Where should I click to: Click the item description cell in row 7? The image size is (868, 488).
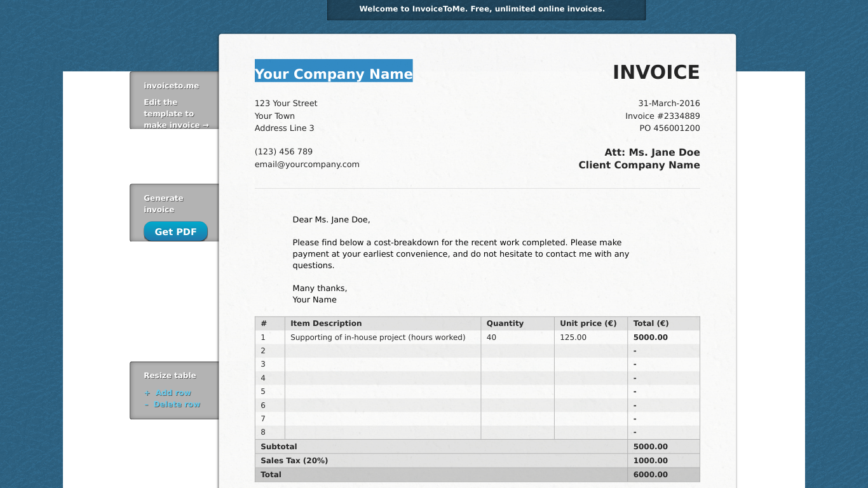[383, 419]
